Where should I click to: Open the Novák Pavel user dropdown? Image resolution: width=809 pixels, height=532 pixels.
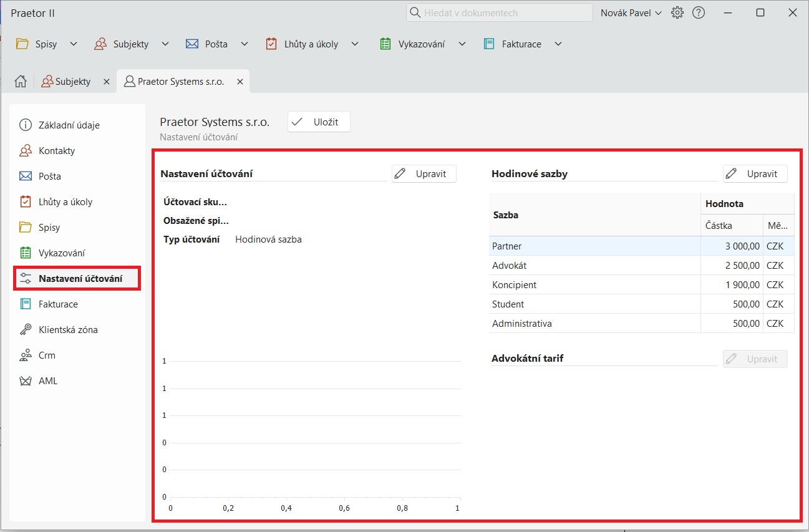(x=631, y=12)
